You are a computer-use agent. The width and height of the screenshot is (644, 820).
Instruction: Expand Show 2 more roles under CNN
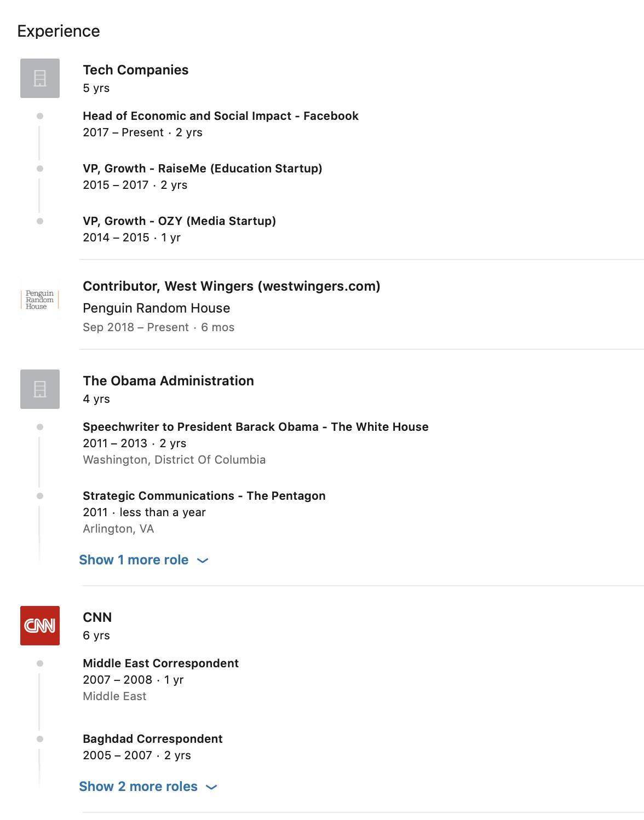click(148, 787)
